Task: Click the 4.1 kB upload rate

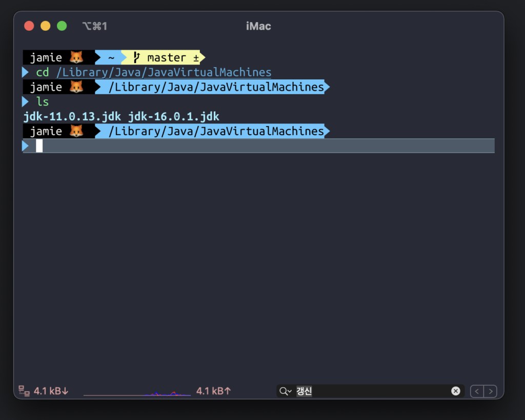Action: pyautogui.click(x=213, y=391)
